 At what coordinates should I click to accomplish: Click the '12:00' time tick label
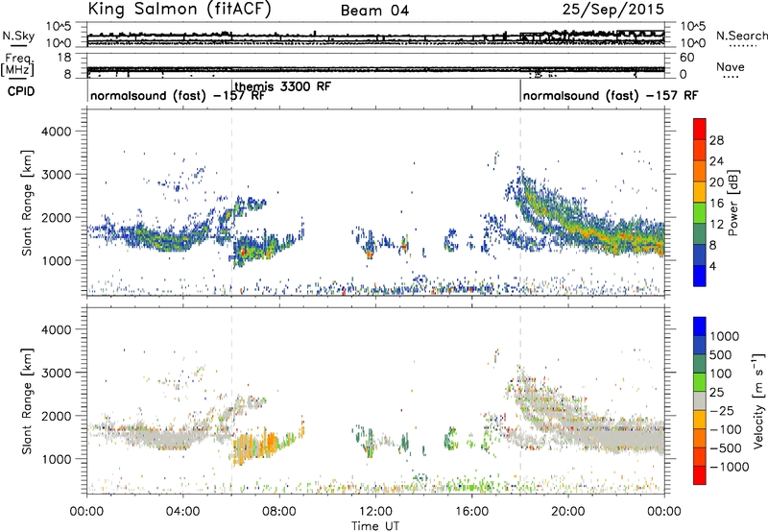375,512
